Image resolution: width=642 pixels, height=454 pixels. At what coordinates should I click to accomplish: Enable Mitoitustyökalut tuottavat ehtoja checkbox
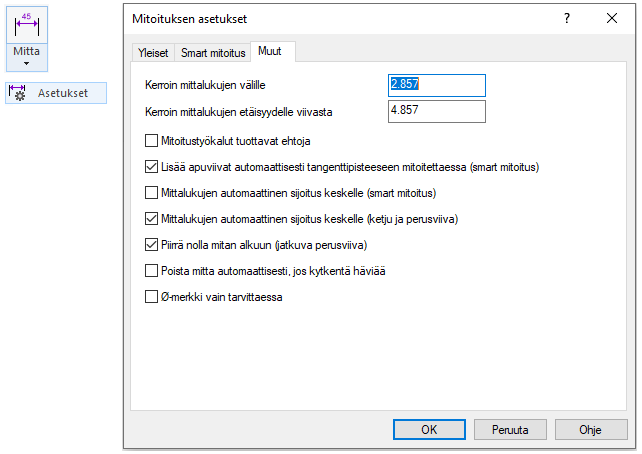[x=152, y=141]
